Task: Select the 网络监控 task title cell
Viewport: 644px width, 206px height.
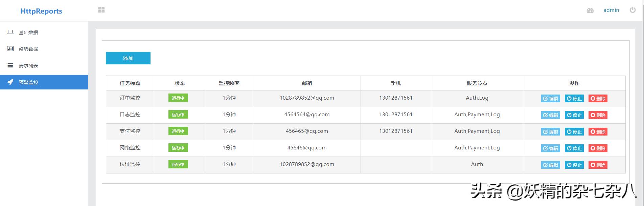Action: pyautogui.click(x=130, y=148)
